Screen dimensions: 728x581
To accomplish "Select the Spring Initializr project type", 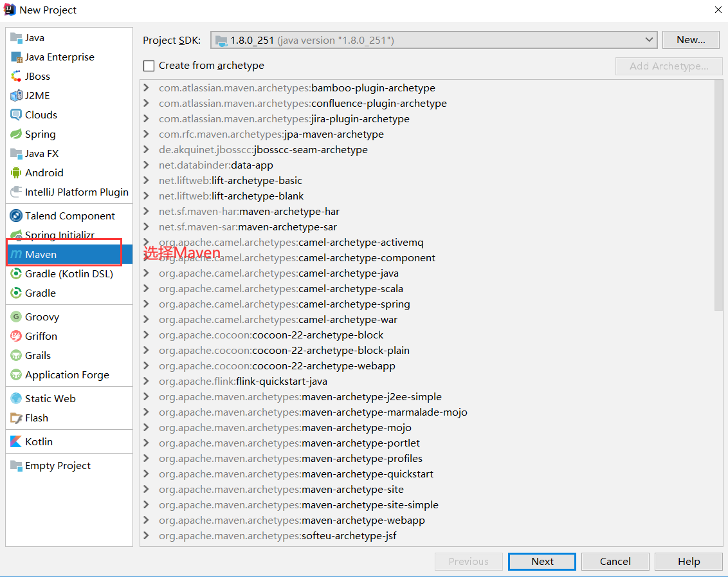I will click(x=59, y=235).
